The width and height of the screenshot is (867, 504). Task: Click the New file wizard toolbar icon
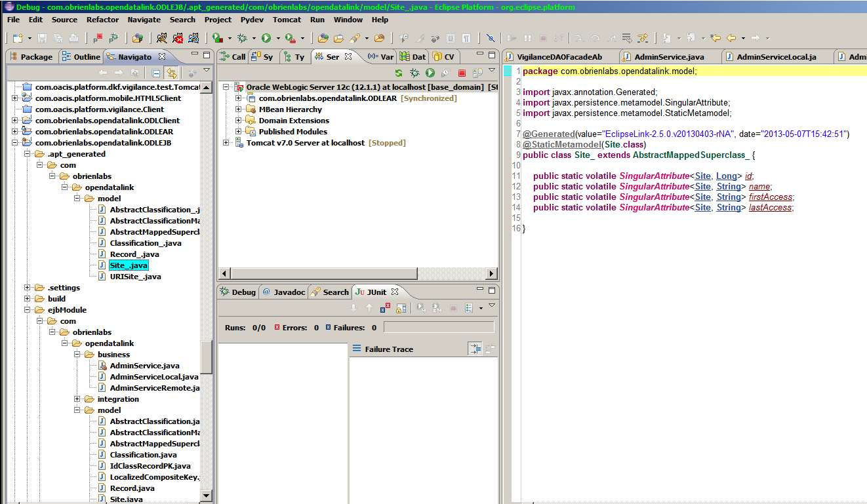click(17, 38)
